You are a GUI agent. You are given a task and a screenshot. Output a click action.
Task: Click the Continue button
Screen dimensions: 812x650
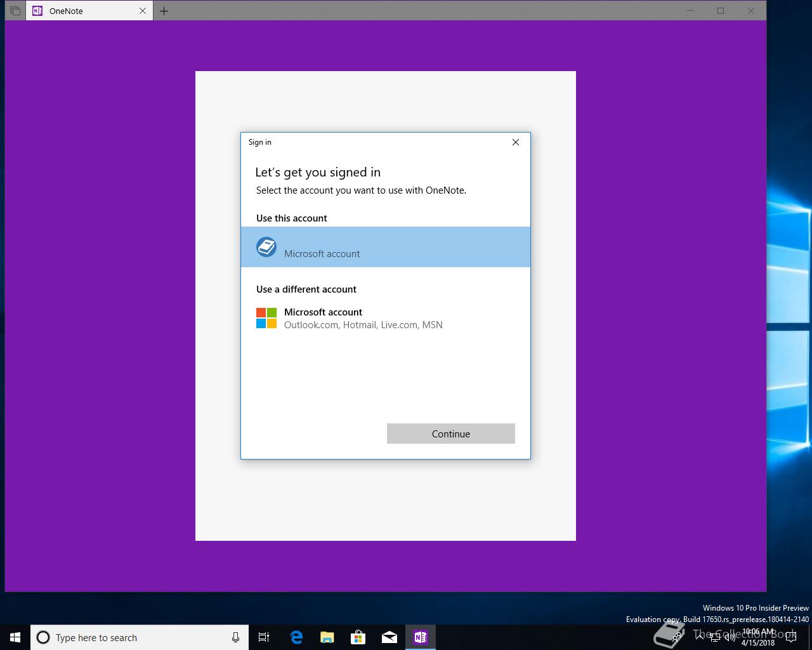pyautogui.click(x=450, y=434)
